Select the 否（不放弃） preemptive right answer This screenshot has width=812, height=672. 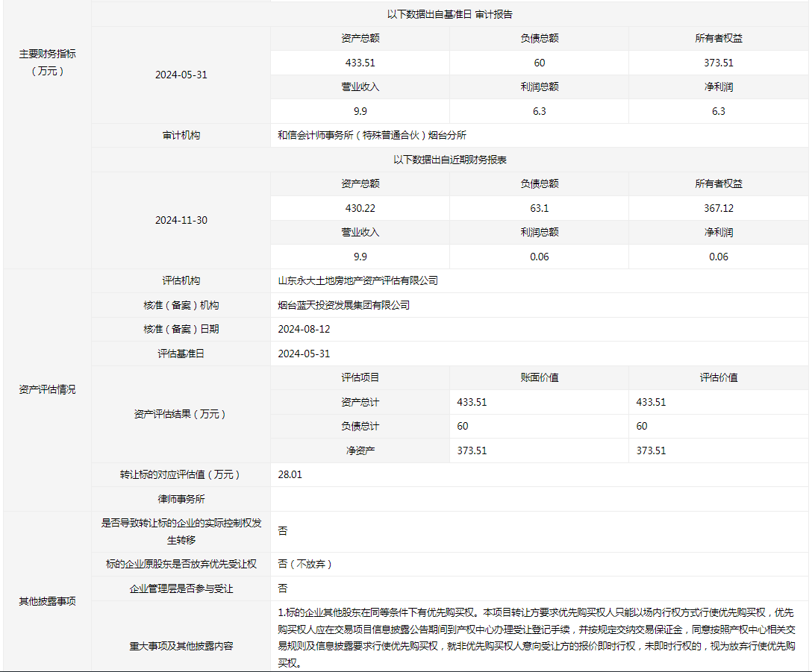(x=304, y=565)
